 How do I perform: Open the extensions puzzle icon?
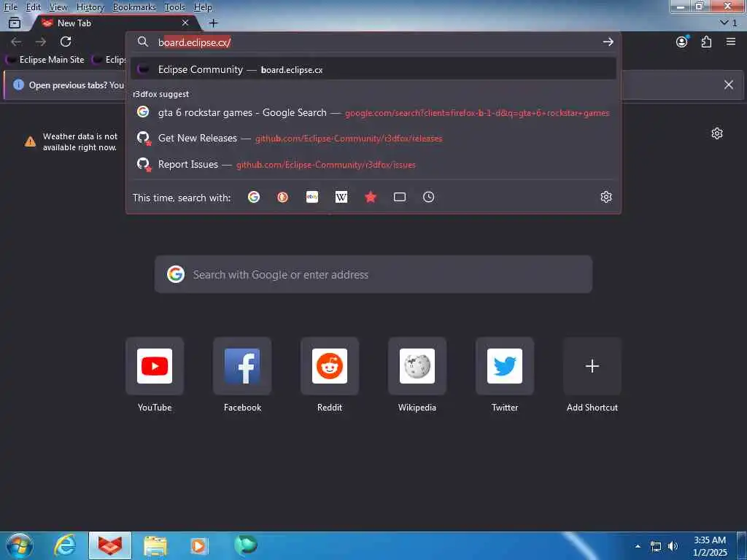click(x=706, y=42)
